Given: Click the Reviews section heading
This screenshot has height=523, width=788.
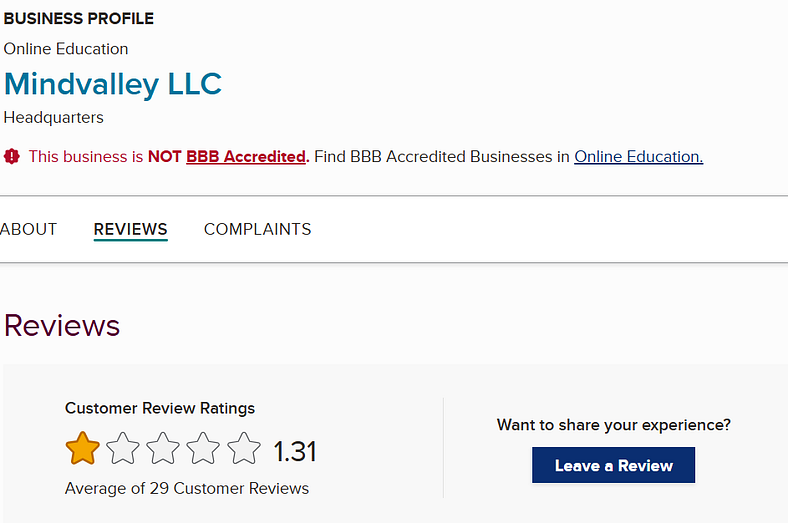Looking at the screenshot, I should click(62, 325).
